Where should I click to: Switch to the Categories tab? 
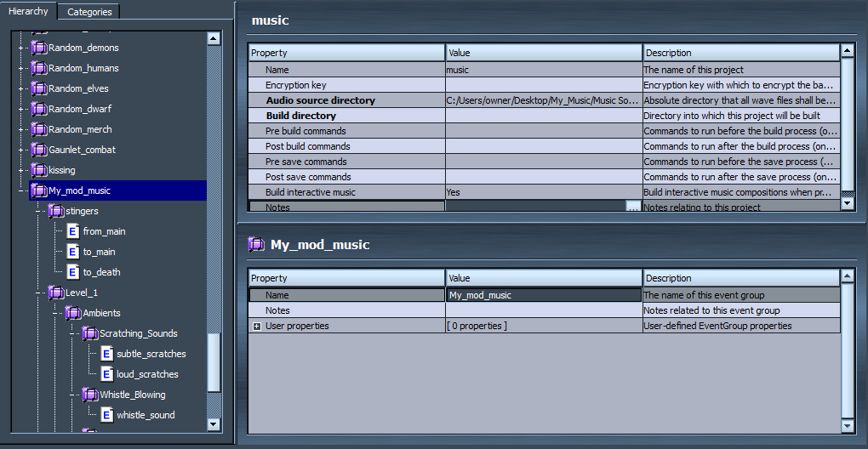[x=89, y=12]
